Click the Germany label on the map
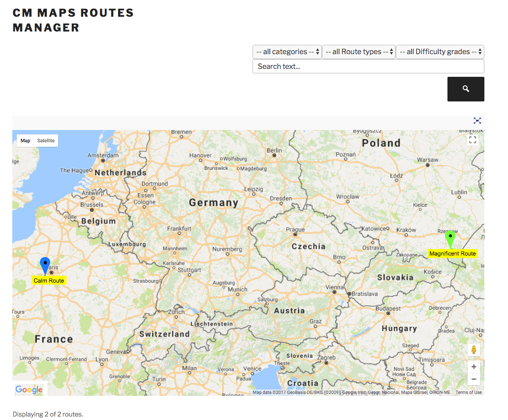This screenshot has height=420, width=508. (213, 202)
